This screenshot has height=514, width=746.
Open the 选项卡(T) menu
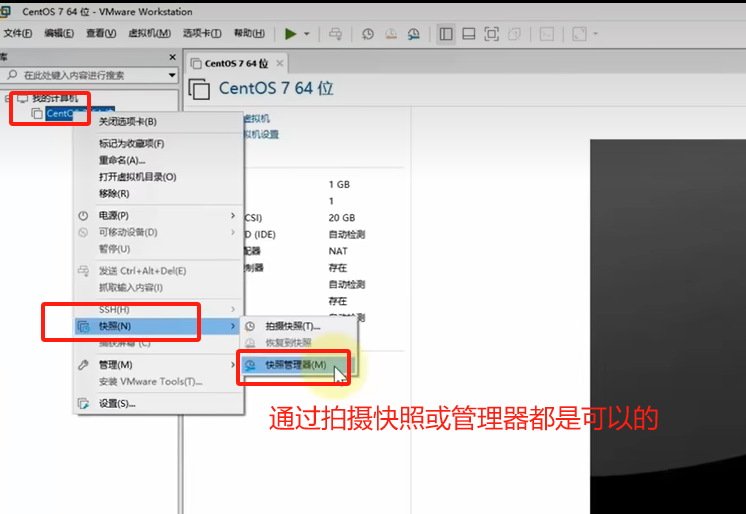[x=202, y=33]
